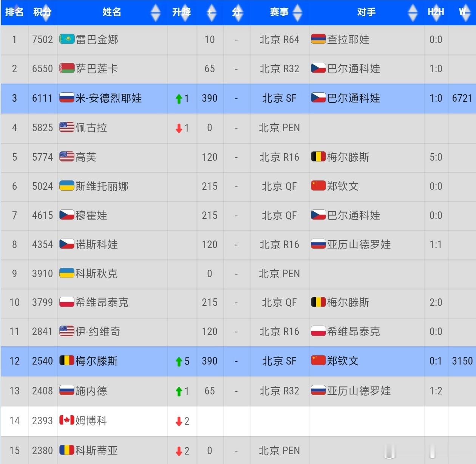Click the 北京 PEN cell in 科斯秋克's row

pyautogui.click(x=280, y=273)
